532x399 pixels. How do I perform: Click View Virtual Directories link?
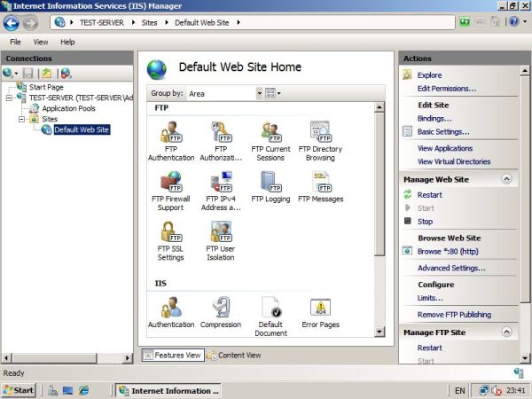[x=454, y=161]
